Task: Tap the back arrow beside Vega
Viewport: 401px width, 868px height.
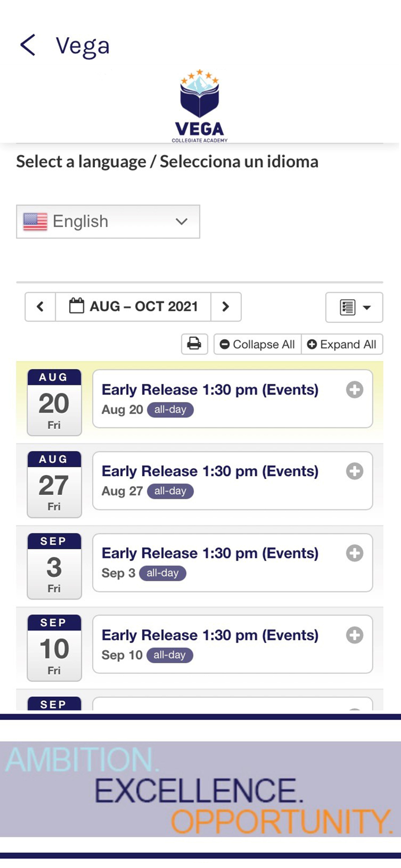Action: point(27,45)
